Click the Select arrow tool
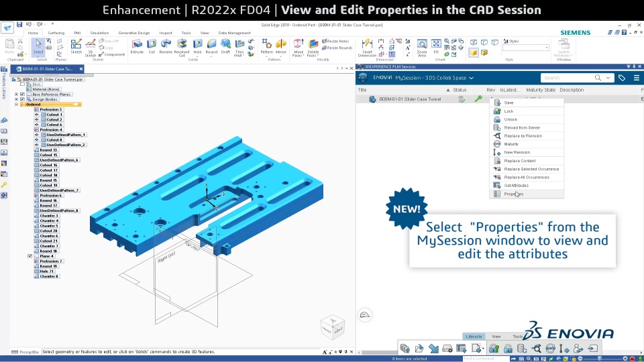Screen dimensions: 644x362 [38, 46]
